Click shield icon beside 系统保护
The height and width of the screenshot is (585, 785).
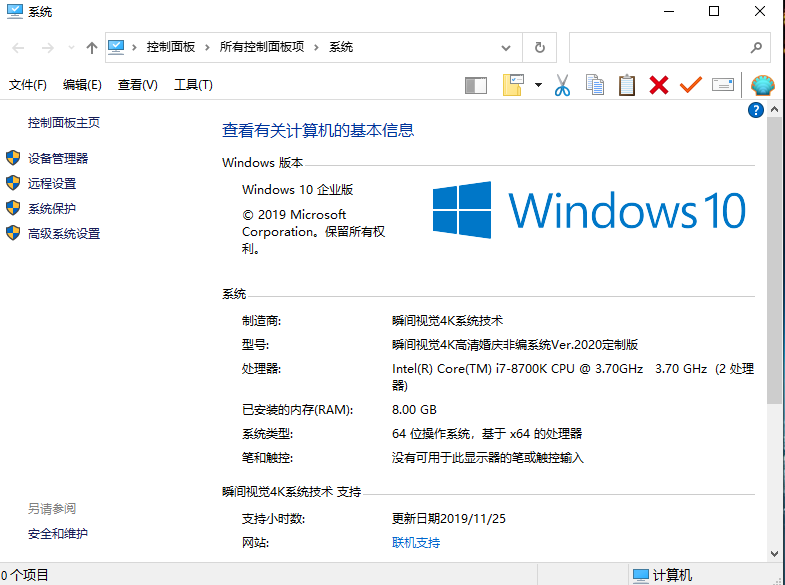click(13, 208)
